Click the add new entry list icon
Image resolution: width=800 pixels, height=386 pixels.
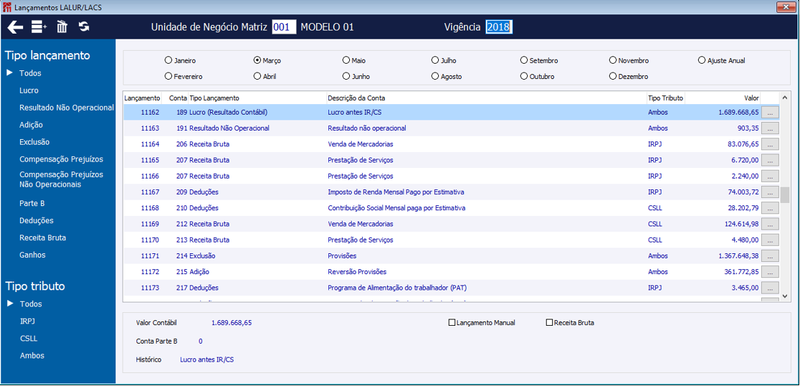pyautogui.click(x=39, y=27)
